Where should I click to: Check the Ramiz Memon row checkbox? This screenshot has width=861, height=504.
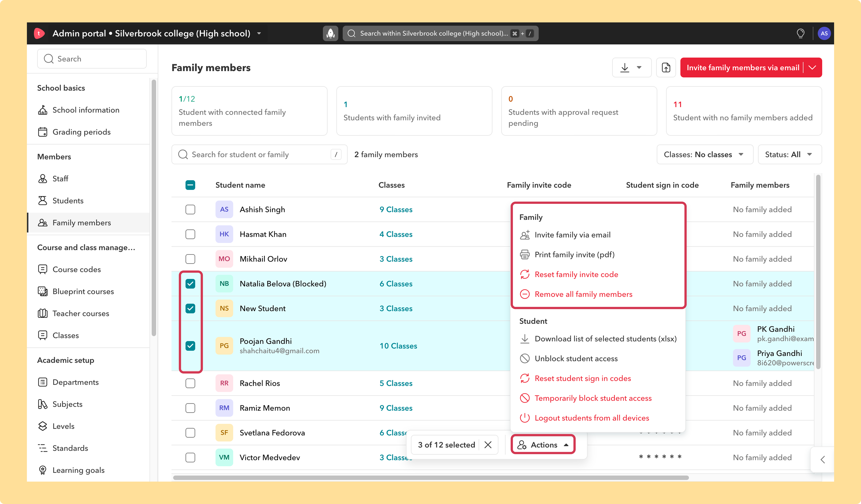pos(190,408)
